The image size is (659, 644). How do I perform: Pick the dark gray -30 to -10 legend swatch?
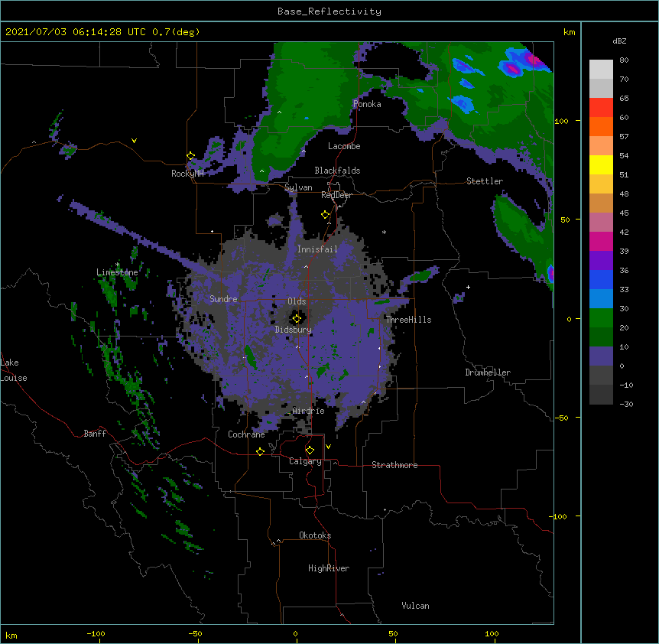pyautogui.click(x=601, y=395)
